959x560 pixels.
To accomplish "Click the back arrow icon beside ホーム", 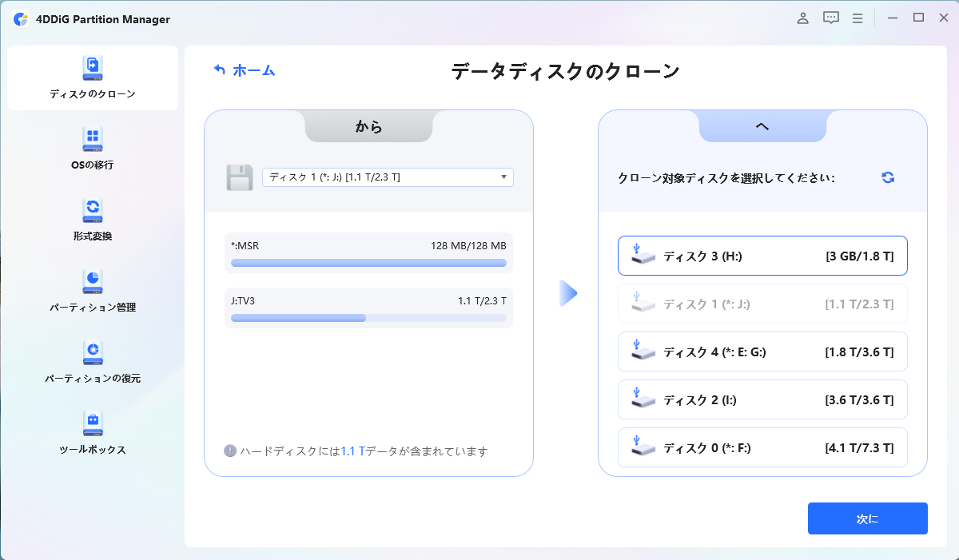I will click(220, 70).
